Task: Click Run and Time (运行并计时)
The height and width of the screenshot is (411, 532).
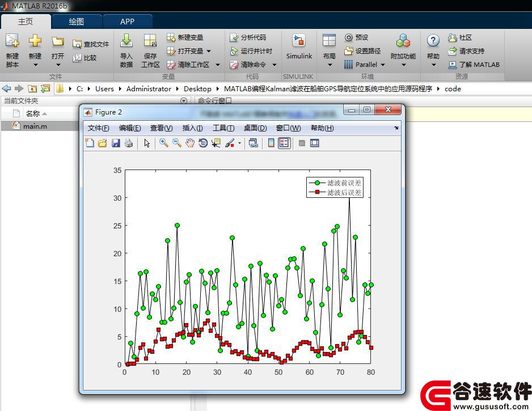Action: point(251,51)
